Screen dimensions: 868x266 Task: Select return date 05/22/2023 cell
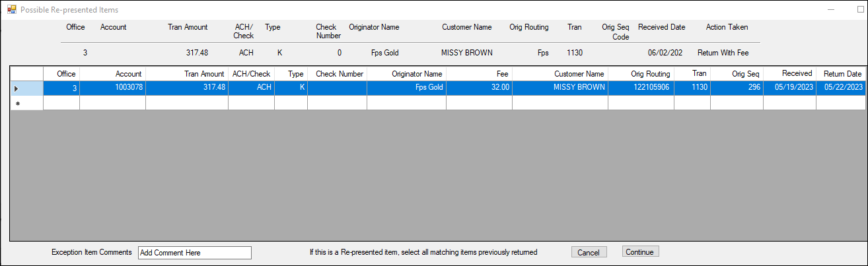841,88
